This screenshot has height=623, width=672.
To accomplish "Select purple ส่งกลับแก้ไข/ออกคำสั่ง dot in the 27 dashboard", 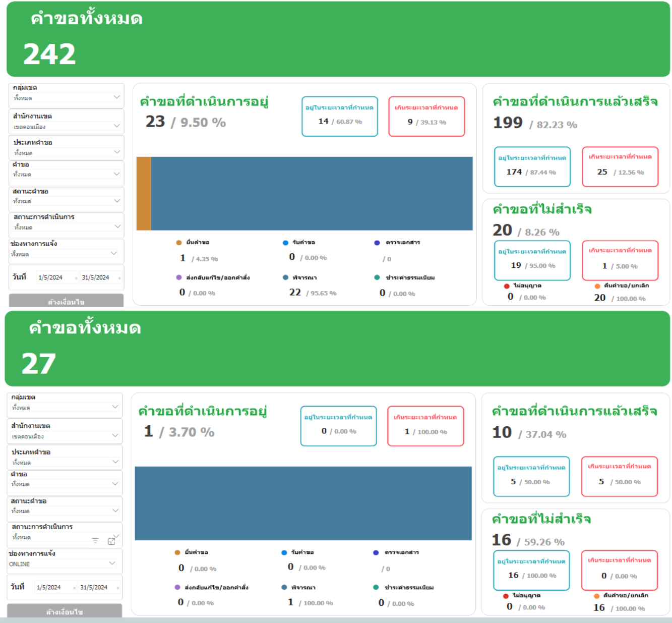I will [177, 587].
